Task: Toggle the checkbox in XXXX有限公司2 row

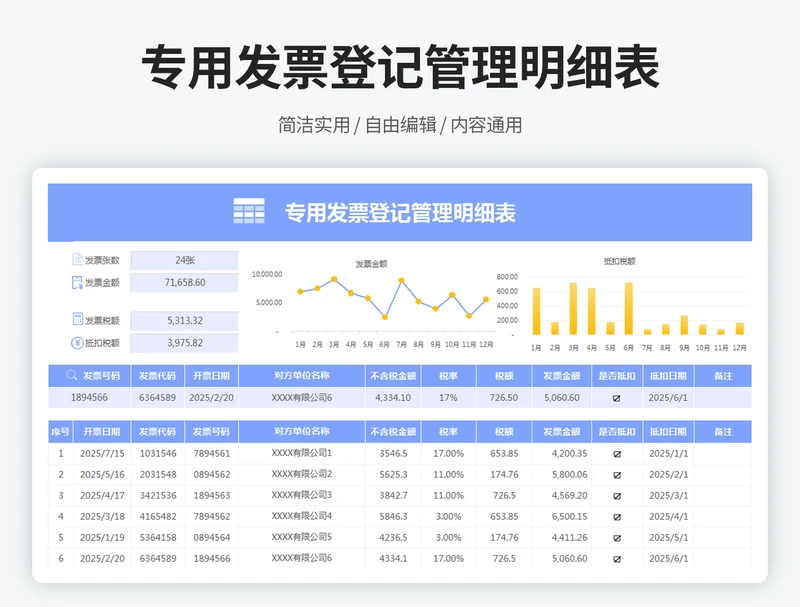Action: point(617,475)
